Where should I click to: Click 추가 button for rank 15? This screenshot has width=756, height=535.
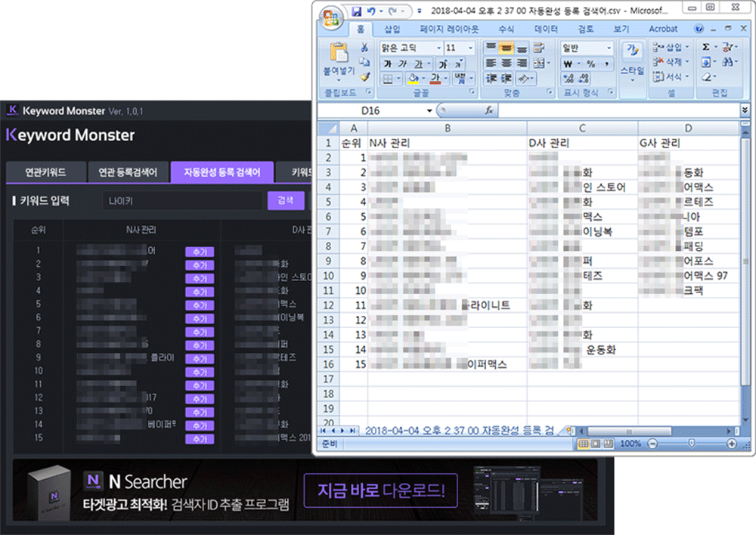(200, 438)
